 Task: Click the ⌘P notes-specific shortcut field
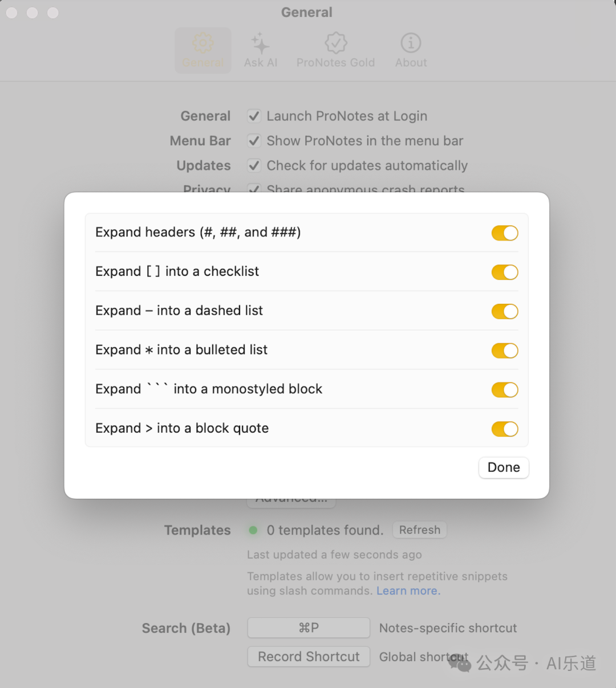point(309,628)
